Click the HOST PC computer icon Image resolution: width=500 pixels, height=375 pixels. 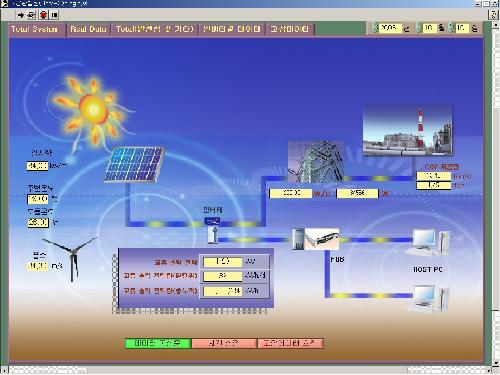[430, 243]
